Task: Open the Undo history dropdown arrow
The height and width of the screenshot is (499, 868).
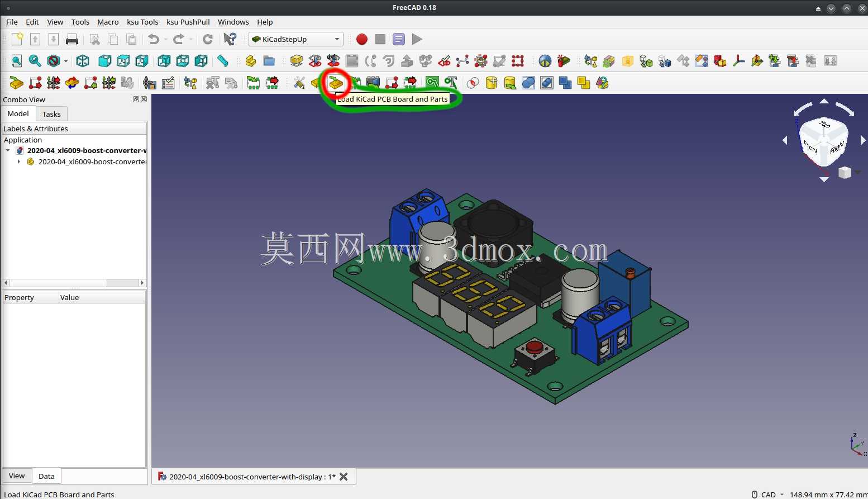Action: [166, 39]
